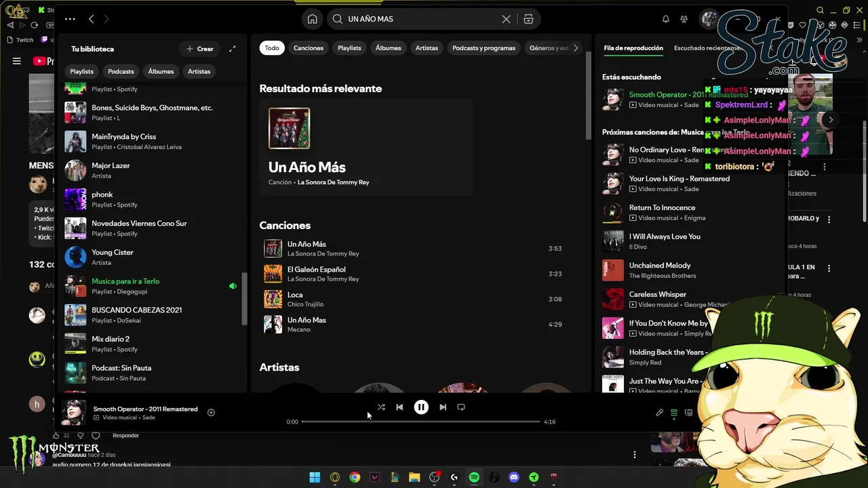Play Un Año Mas by Mecano
This screenshot has width=868, height=488.
414,325
